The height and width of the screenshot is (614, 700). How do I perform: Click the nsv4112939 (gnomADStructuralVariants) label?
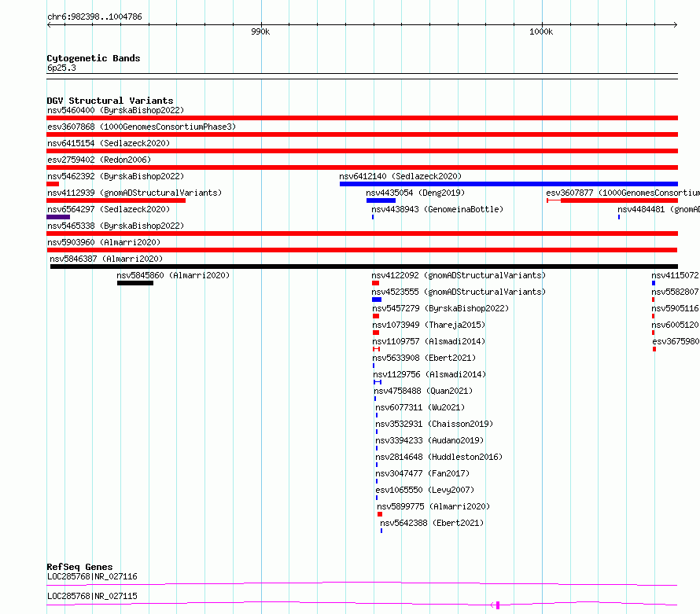tap(134, 193)
